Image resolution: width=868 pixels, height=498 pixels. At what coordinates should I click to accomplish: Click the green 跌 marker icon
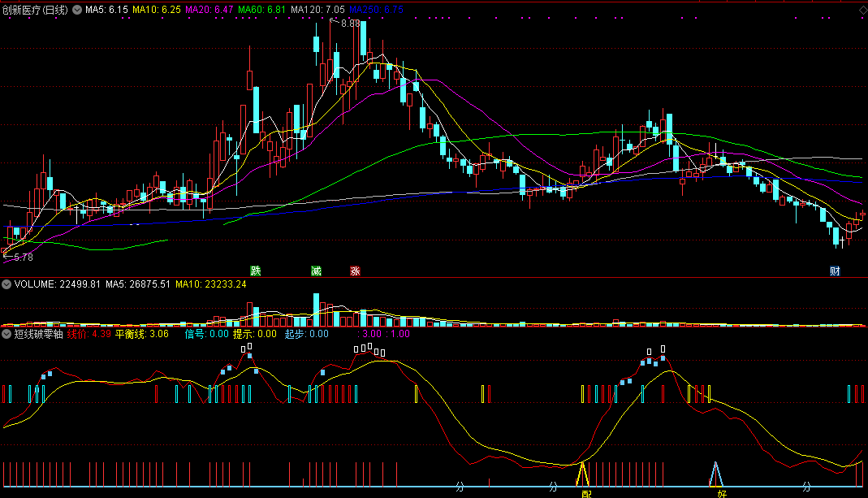coord(255,271)
